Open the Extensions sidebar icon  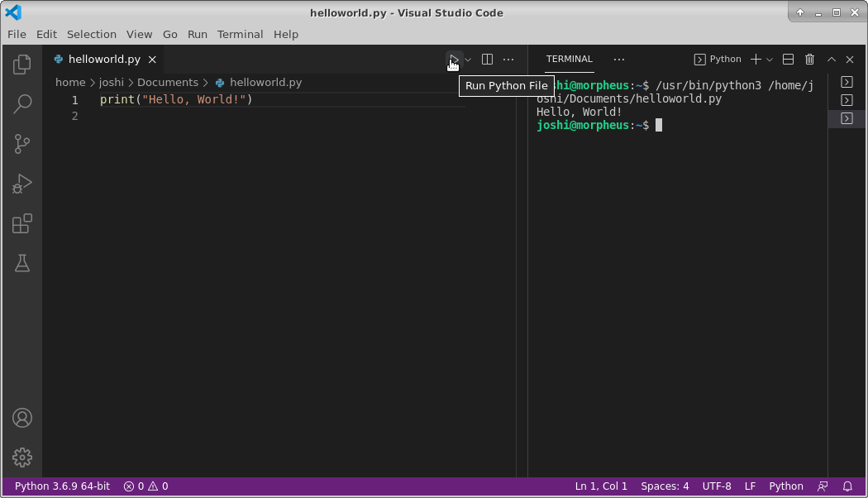pyautogui.click(x=21, y=223)
